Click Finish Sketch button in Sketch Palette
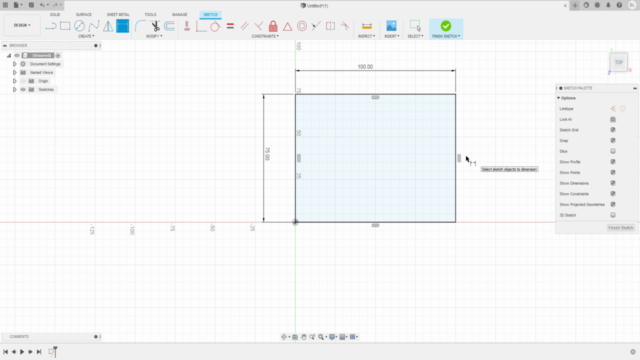Screen dimensions: 640x360 [621, 228]
